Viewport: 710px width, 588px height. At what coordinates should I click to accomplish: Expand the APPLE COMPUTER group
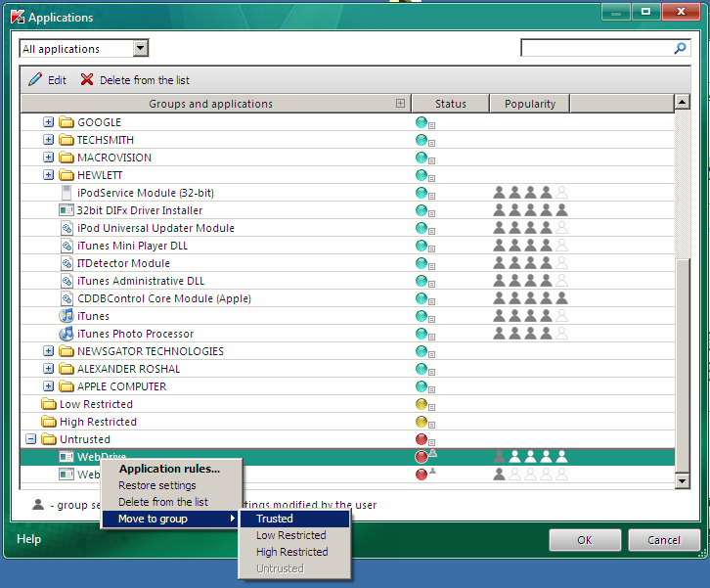pyautogui.click(x=49, y=386)
